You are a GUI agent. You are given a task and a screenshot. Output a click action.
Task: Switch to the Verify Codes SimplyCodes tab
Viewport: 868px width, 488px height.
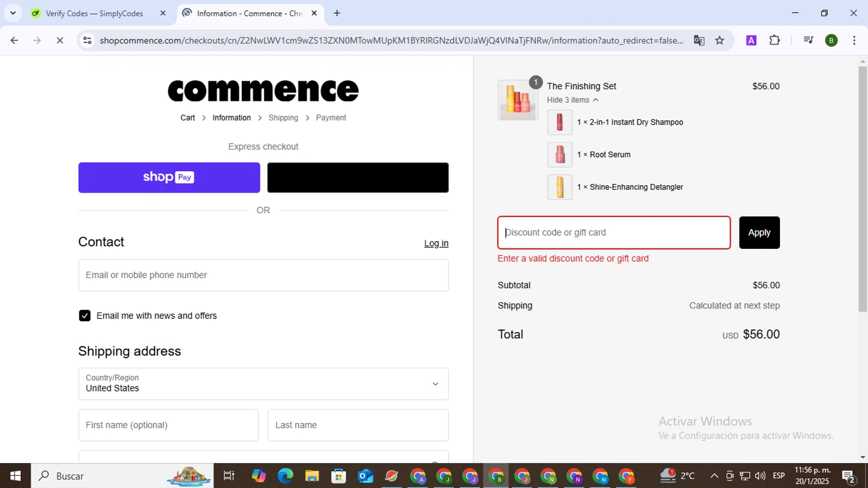94,13
